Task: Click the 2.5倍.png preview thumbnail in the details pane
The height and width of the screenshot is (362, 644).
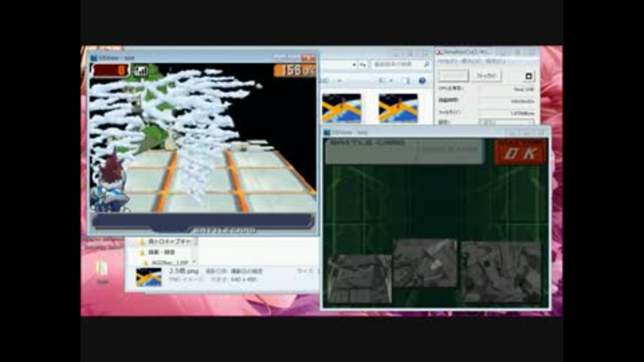Action: (149, 277)
